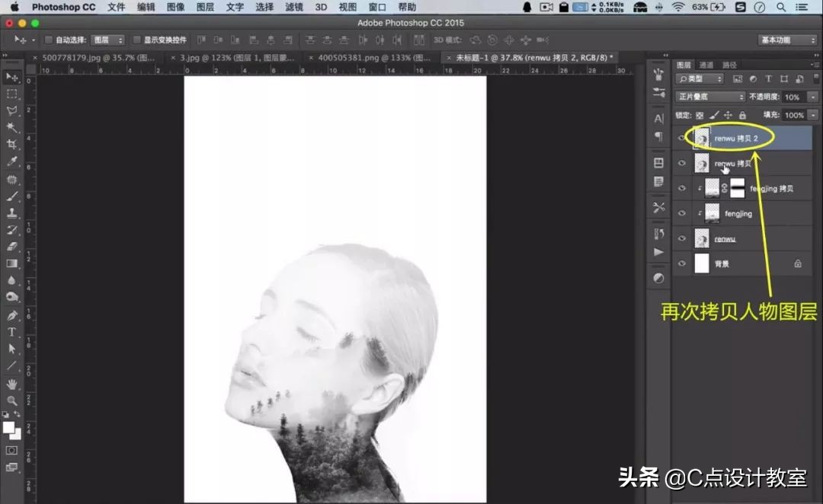Click the foreground color swatch
This screenshot has height=504, width=823.
click(8, 428)
